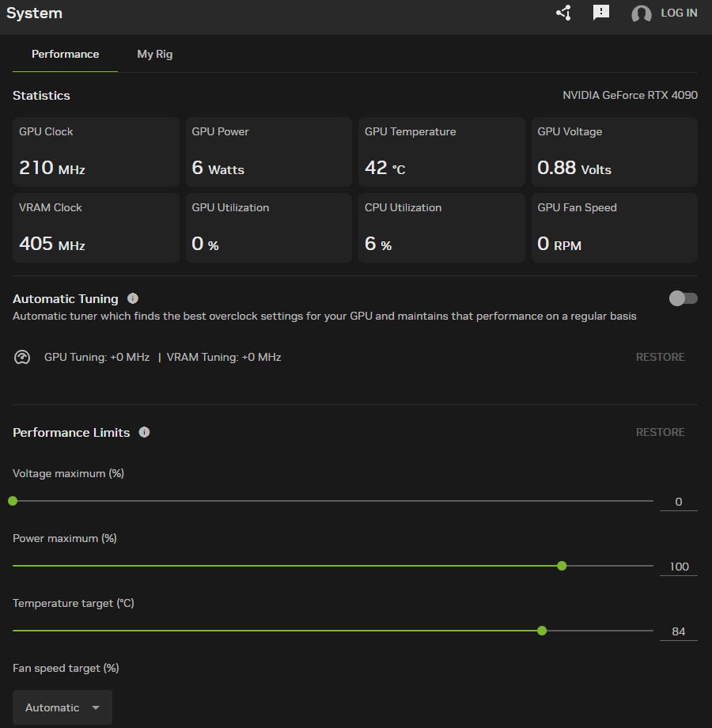This screenshot has width=712, height=728.
Task: Open the Fan speed target dropdown
Action: 62,707
